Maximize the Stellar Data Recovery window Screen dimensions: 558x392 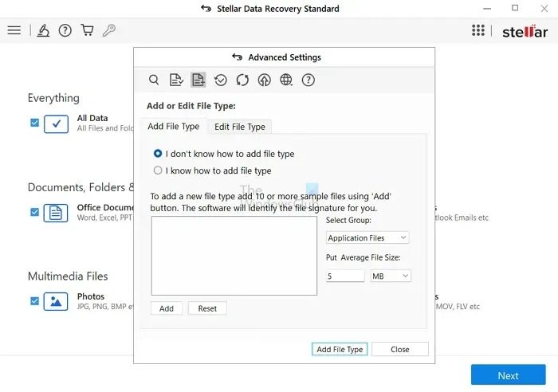(515, 8)
